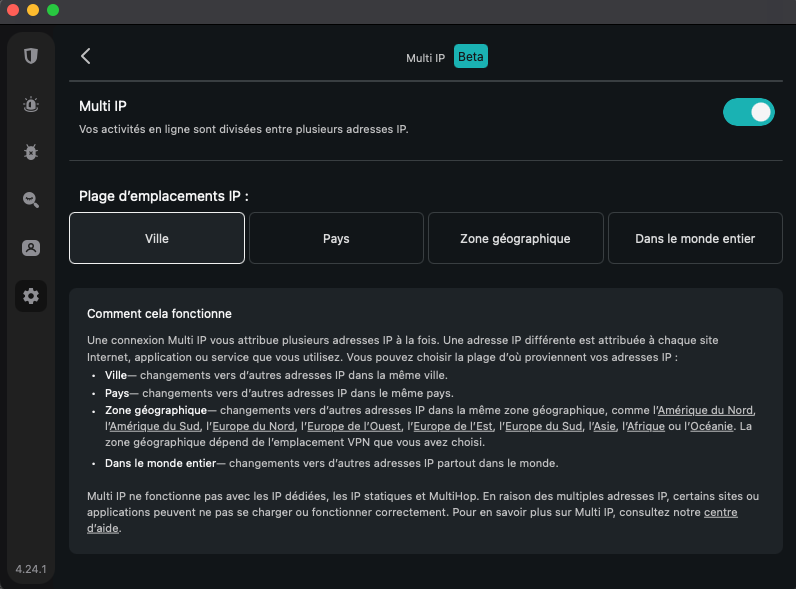Open the Settings gear in sidebar
Screen dimensions: 796x589
(x=31, y=296)
